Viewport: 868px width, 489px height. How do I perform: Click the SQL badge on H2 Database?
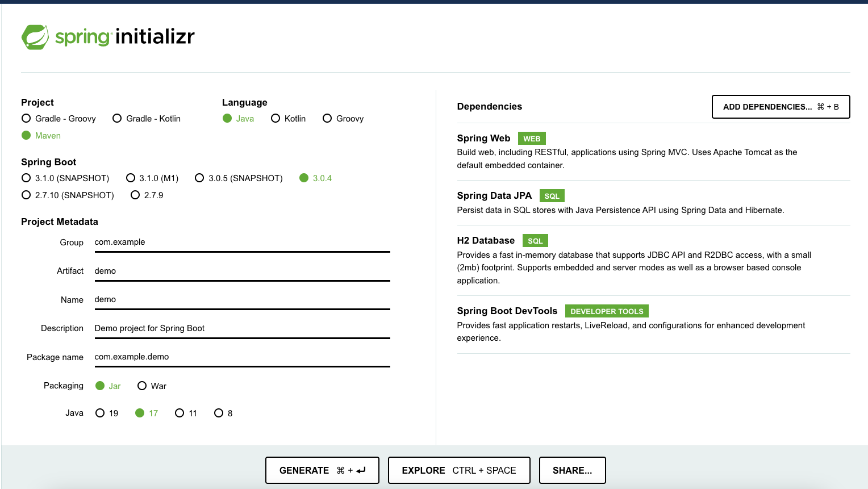click(535, 240)
